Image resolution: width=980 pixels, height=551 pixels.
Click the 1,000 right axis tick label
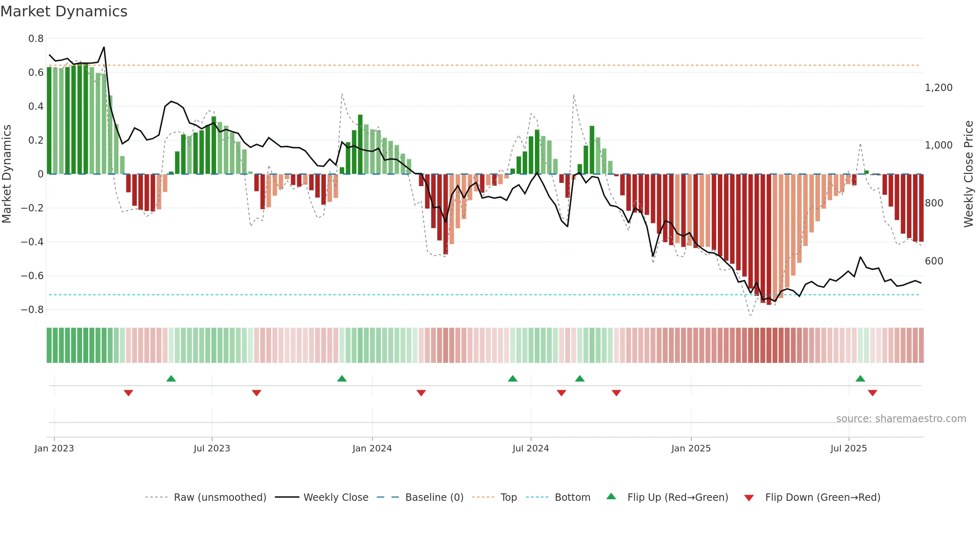pyautogui.click(x=938, y=145)
